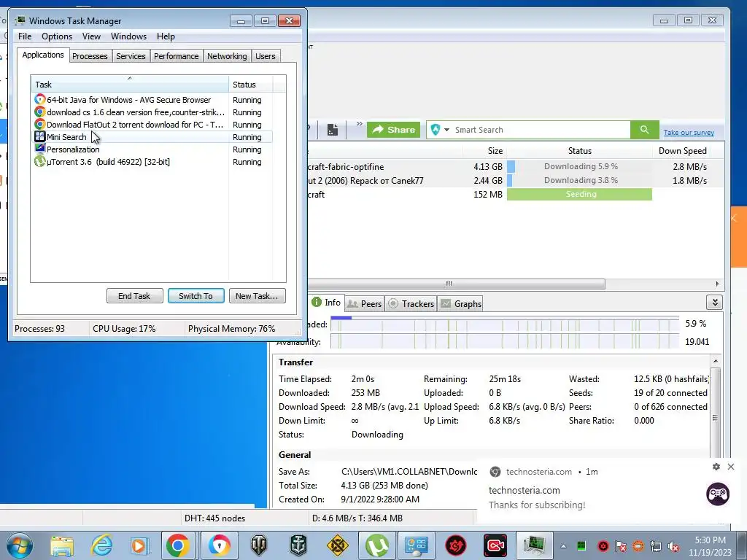Image resolution: width=747 pixels, height=560 pixels.
Task: Click the muted volume tray icon
Action: click(x=673, y=546)
